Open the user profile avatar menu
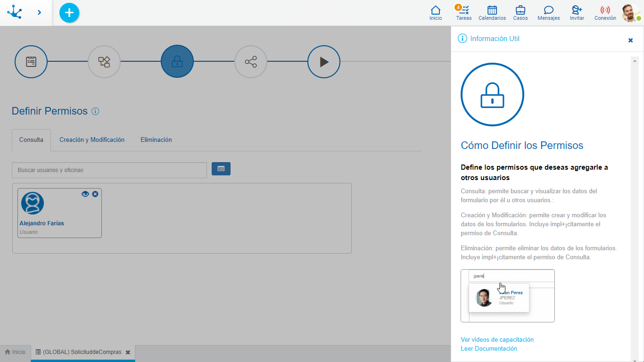Image resolution: width=644 pixels, height=362 pixels. click(630, 13)
